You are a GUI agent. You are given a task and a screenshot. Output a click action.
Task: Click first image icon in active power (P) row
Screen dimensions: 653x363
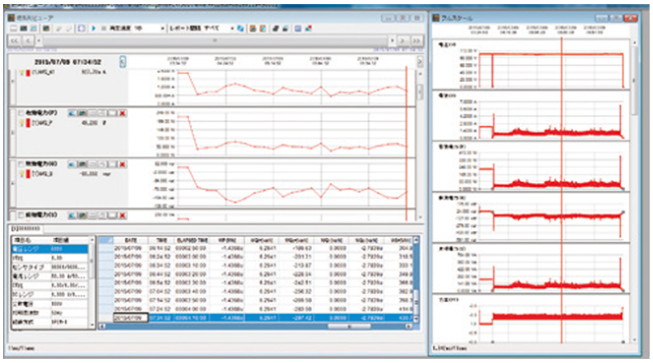point(72,113)
